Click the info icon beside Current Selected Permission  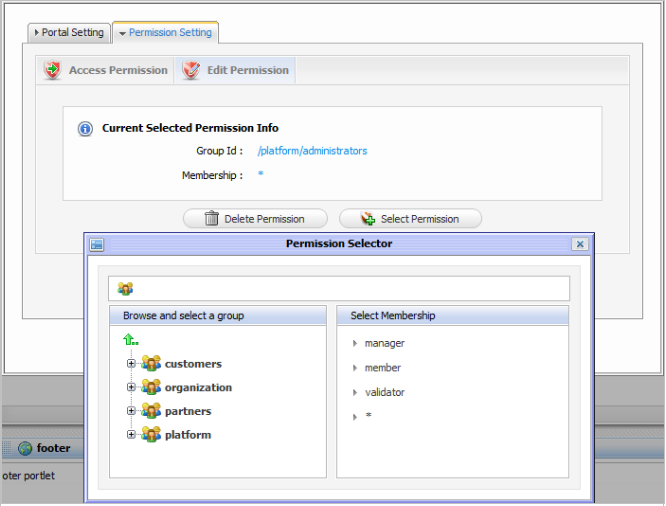pyautogui.click(x=86, y=129)
